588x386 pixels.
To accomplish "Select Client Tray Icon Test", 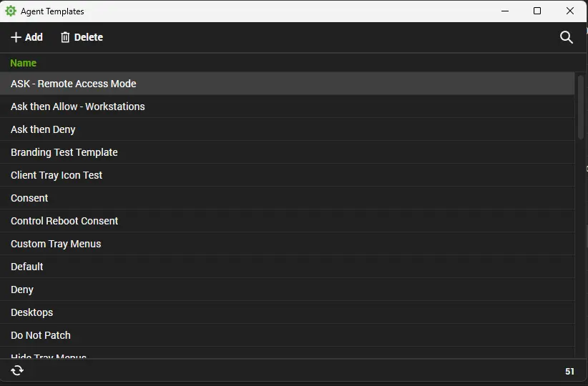I will (287, 175).
